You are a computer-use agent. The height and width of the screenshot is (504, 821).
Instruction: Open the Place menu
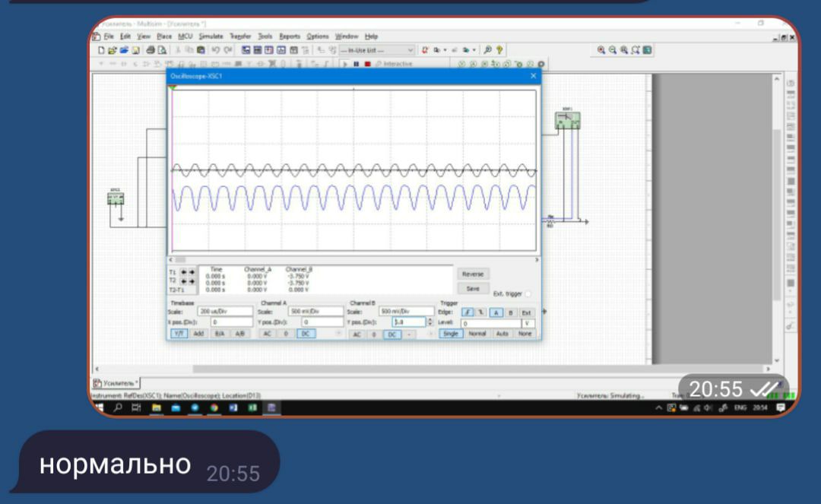[164, 36]
